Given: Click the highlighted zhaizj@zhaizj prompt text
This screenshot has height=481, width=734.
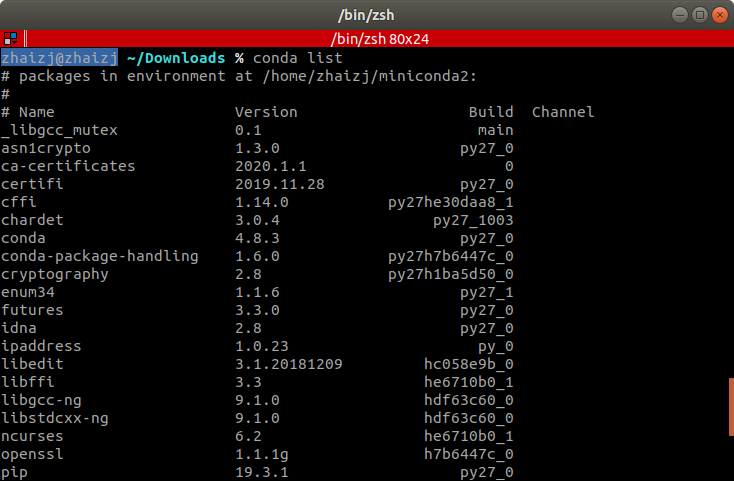Looking at the screenshot, I should point(59,58).
